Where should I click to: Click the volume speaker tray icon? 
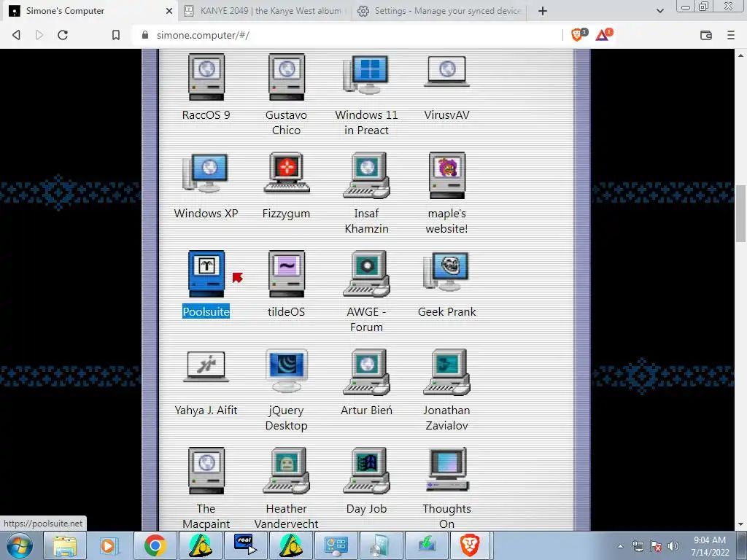pos(673,546)
